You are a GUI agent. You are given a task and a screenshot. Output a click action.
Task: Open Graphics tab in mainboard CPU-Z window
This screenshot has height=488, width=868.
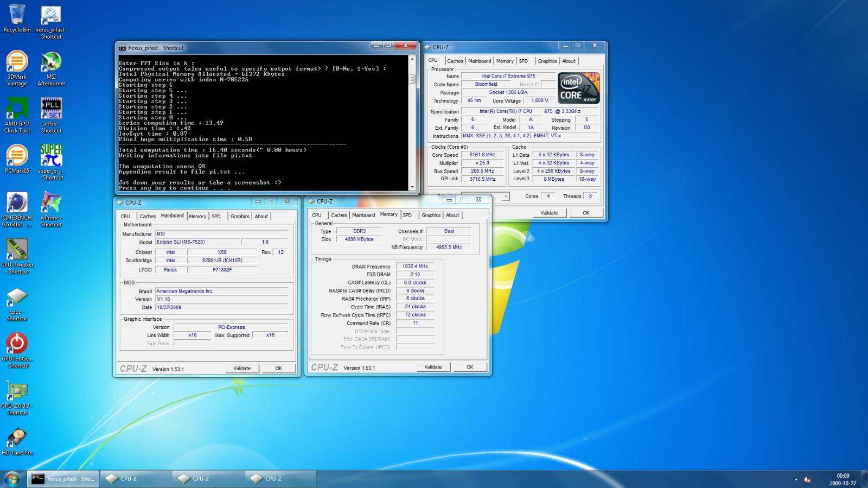240,216
